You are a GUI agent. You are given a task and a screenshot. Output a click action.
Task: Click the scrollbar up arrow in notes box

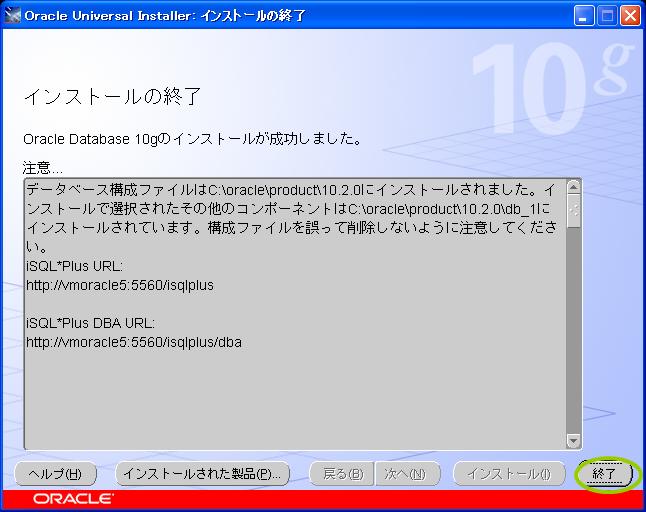click(x=573, y=187)
